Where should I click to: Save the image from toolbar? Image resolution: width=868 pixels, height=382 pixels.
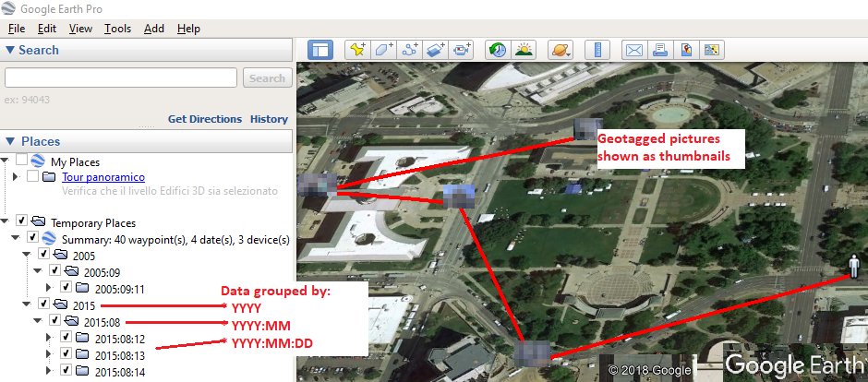tap(686, 50)
